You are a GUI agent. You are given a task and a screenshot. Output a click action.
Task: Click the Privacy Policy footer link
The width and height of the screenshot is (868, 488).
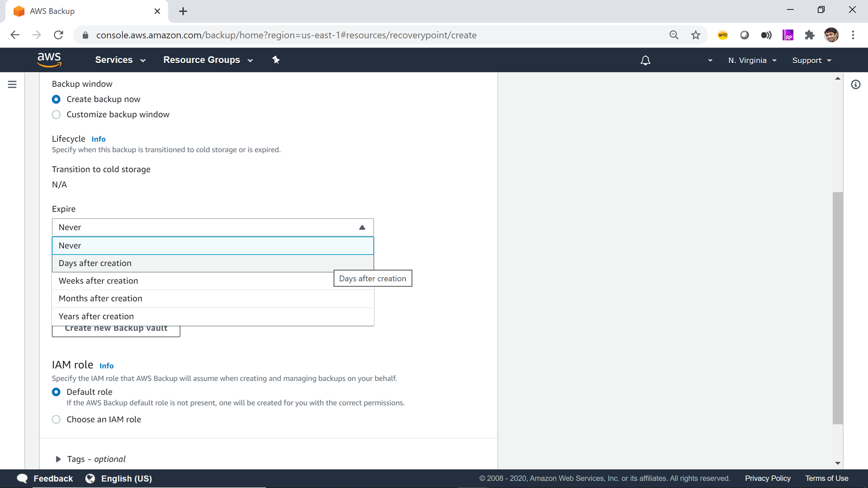[767, 478]
